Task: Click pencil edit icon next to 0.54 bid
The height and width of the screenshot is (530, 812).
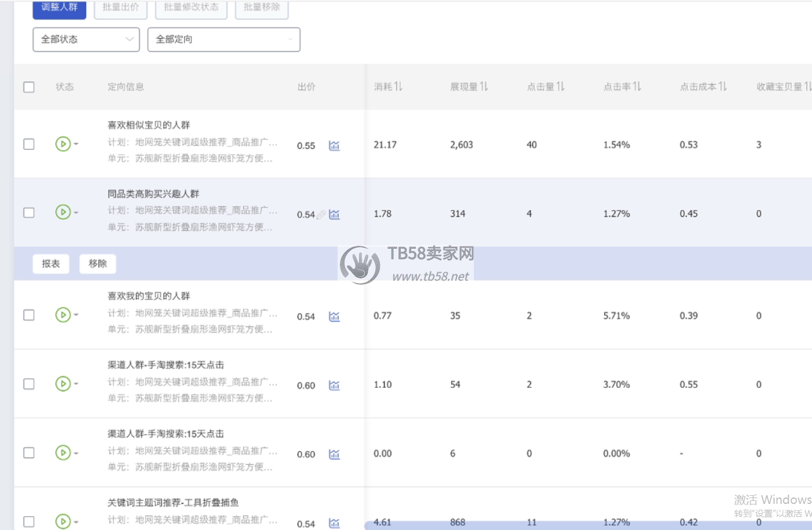Action: click(321, 215)
